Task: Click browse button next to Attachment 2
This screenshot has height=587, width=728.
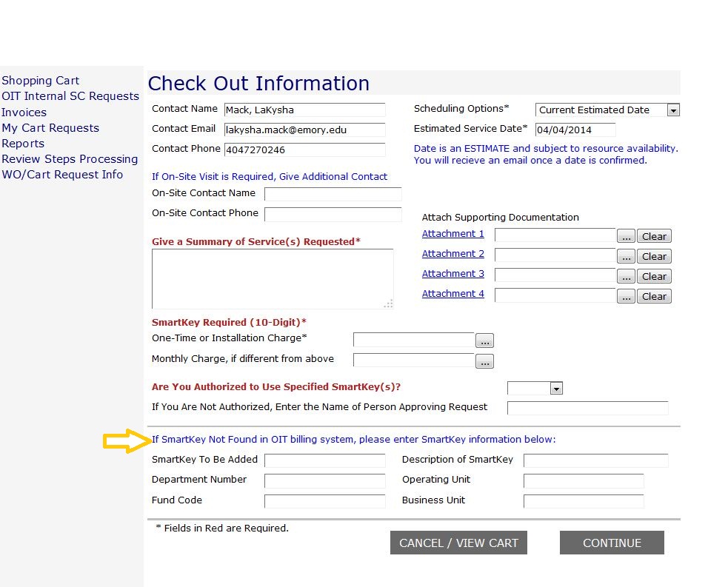Action: point(627,257)
